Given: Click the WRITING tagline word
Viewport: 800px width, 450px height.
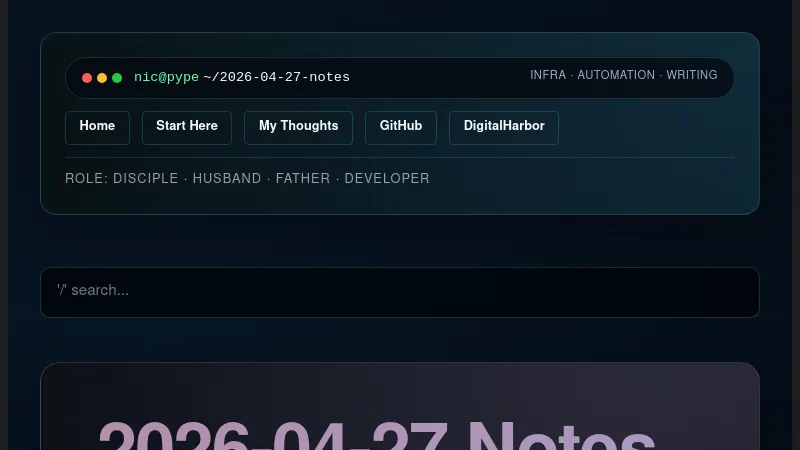Looking at the screenshot, I should click(692, 75).
